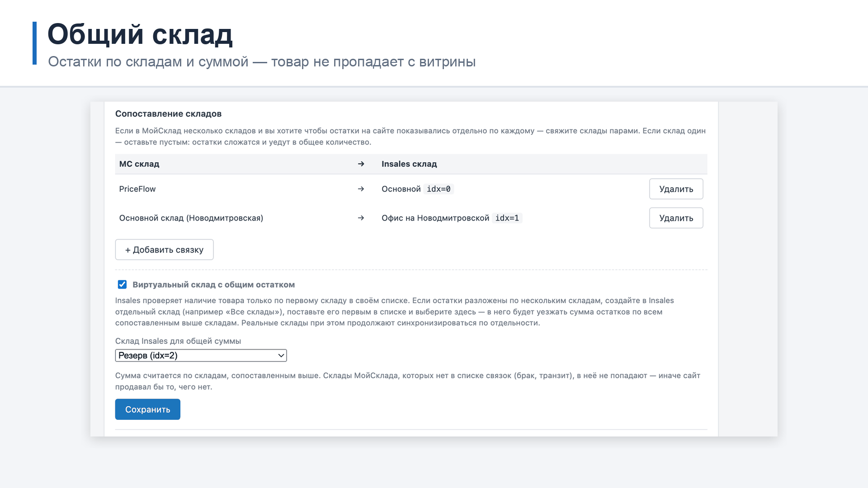Click the arrow icon in the PriceFlow row
The width and height of the screenshot is (868, 488).
(361, 189)
